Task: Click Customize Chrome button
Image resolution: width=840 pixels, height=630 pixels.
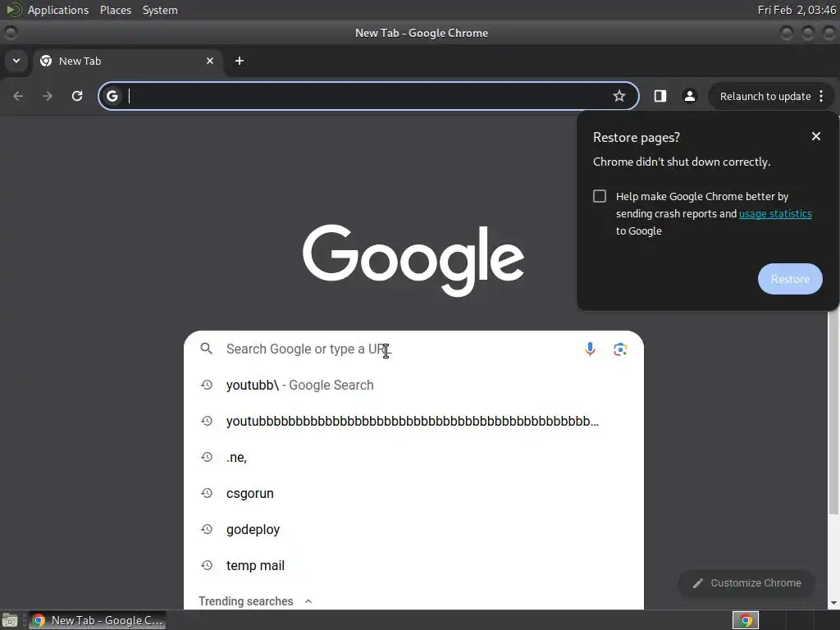Action: [x=746, y=583]
